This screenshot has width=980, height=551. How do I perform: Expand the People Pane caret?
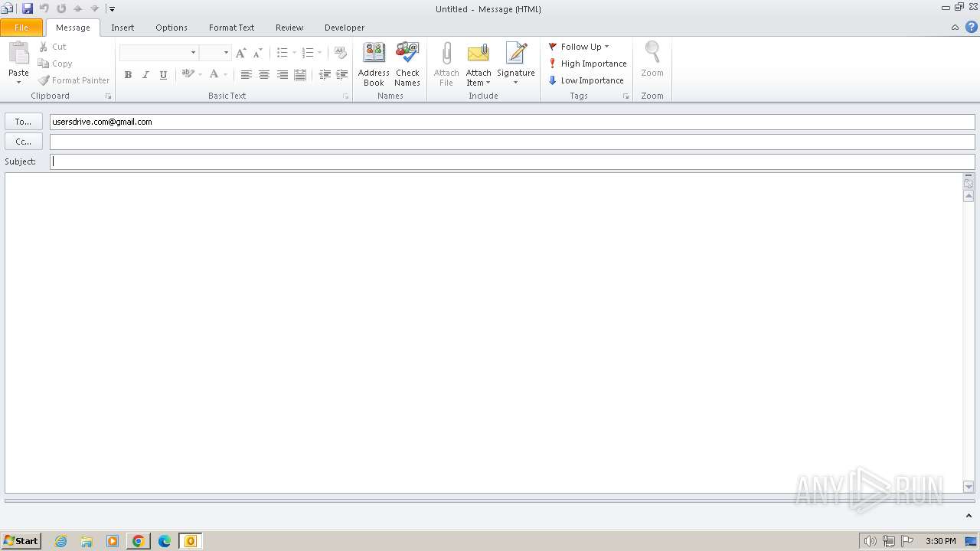[969, 516]
